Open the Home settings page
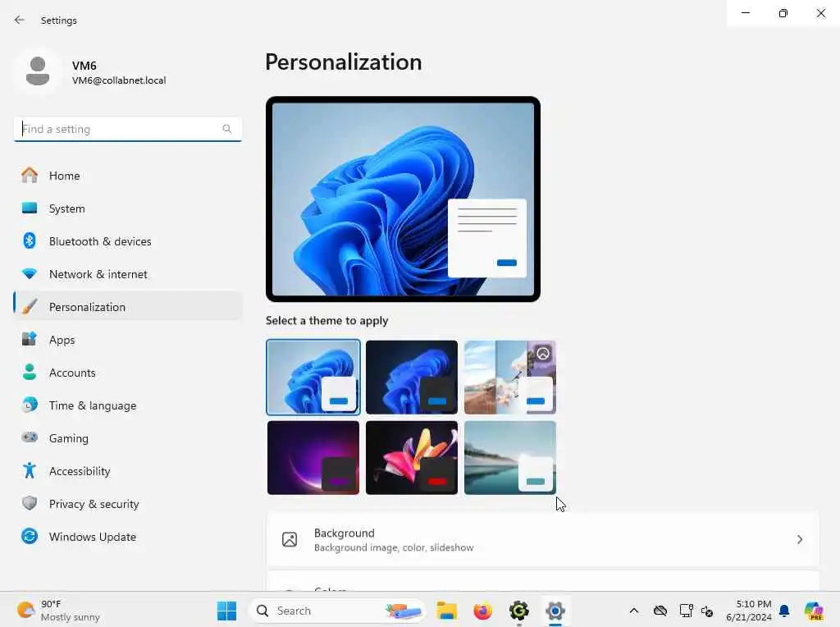 click(x=128, y=176)
